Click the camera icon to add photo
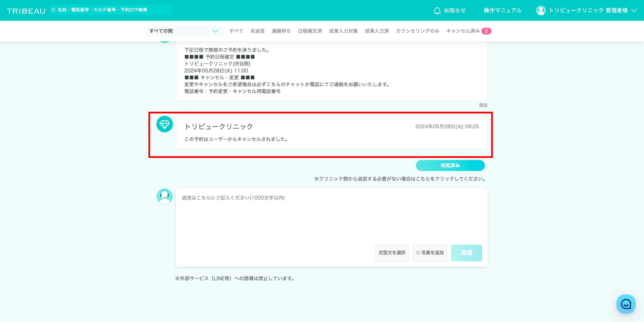Image resolution: width=644 pixels, height=322 pixels. (x=418, y=253)
